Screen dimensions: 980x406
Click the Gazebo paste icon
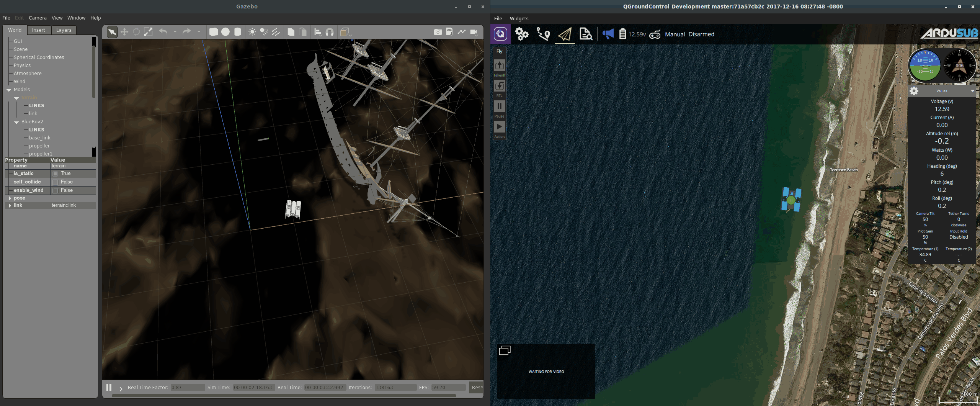303,32
